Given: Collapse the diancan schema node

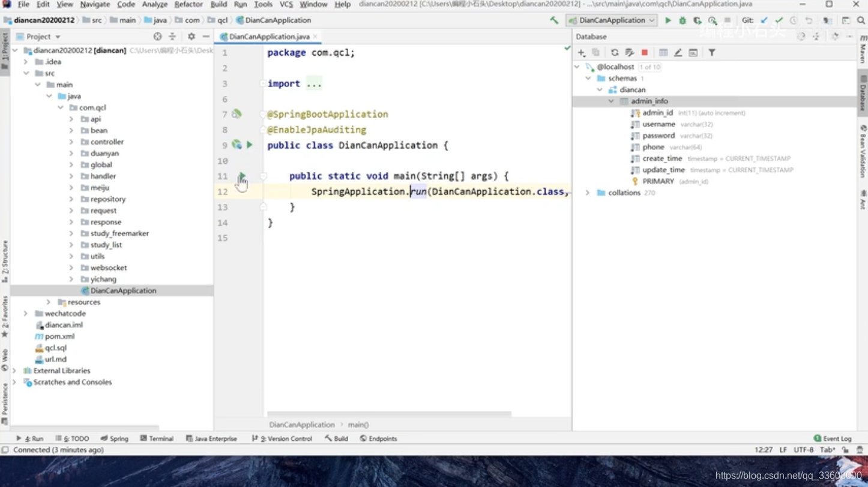Looking at the screenshot, I should click(600, 90).
